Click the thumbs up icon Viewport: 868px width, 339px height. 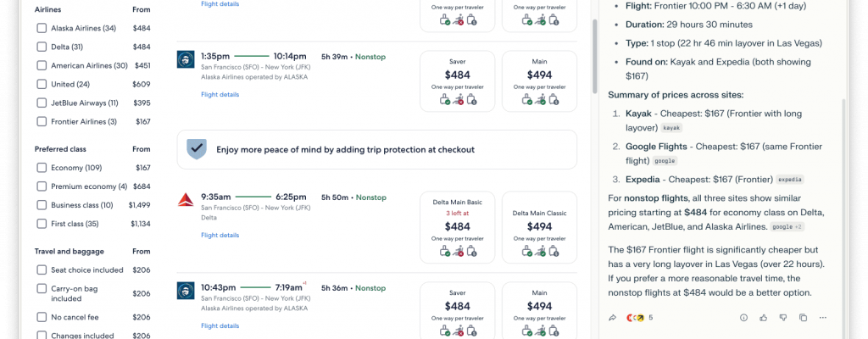(x=764, y=318)
